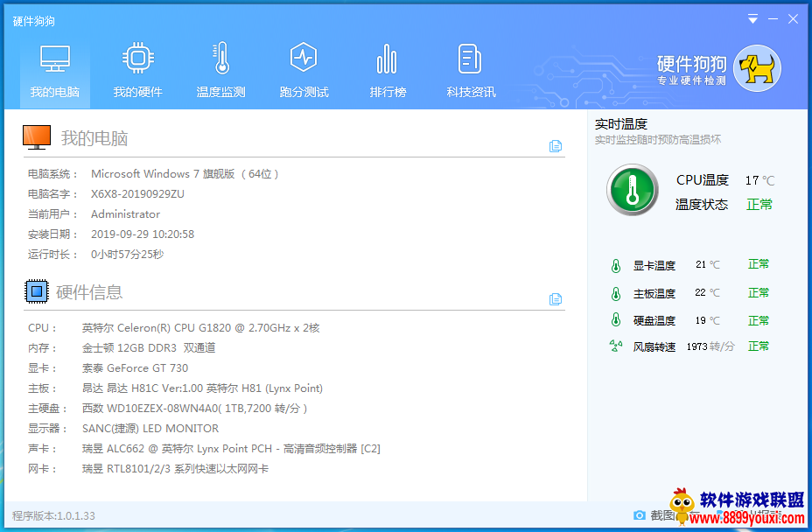
Task: Click the 风扇转速 fan icon
Action: [616, 346]
